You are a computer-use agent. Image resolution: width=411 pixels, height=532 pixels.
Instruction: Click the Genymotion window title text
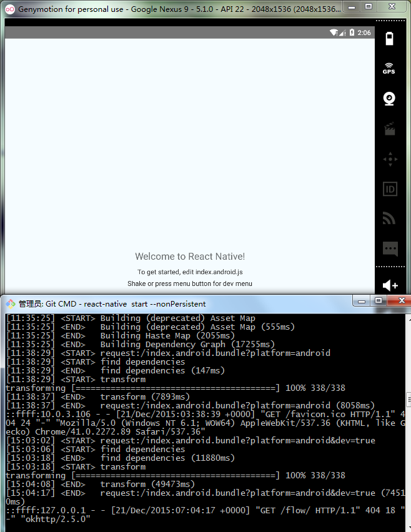coord(179,9)
